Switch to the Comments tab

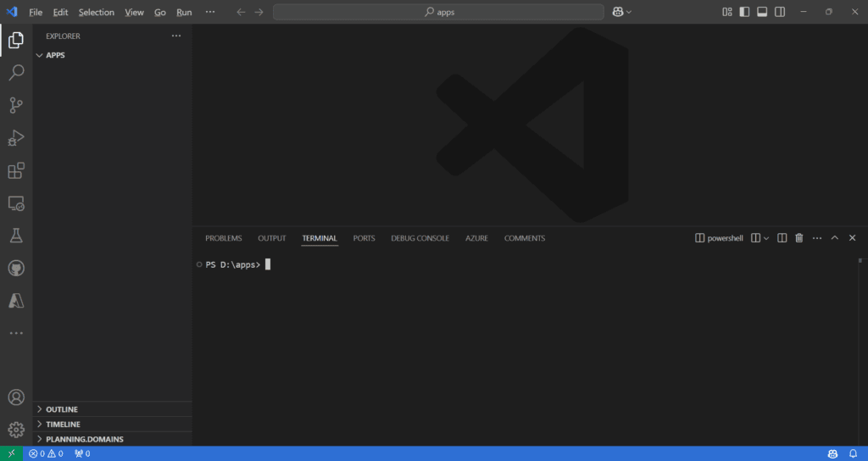525,238
